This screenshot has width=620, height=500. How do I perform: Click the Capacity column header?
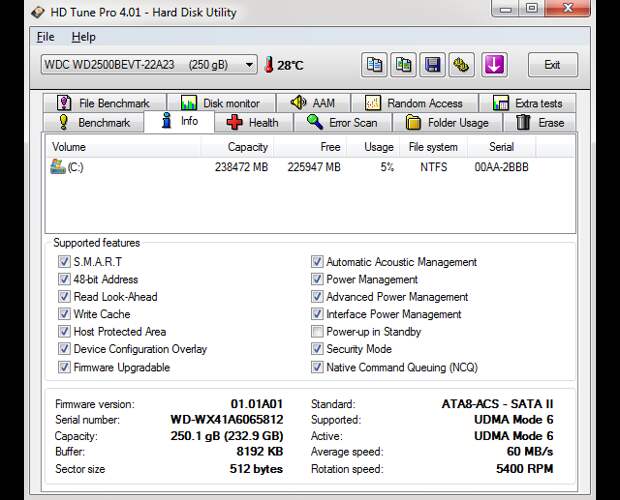point(237,147)
